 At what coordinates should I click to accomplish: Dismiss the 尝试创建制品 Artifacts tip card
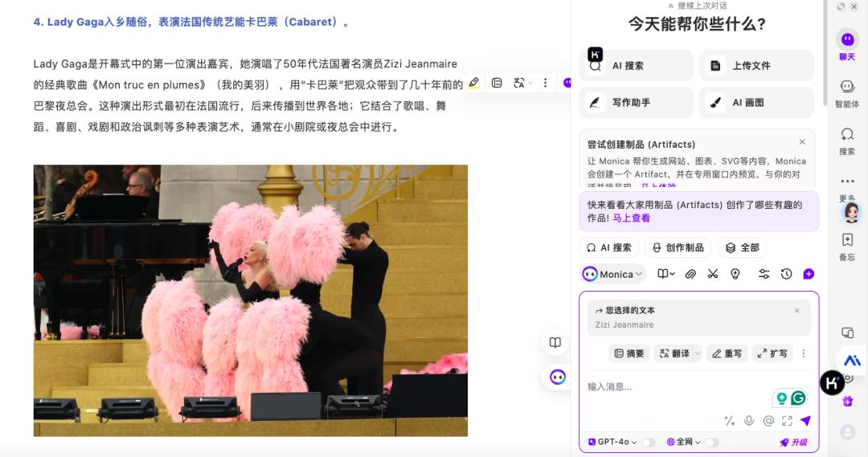tap(802, 142)
